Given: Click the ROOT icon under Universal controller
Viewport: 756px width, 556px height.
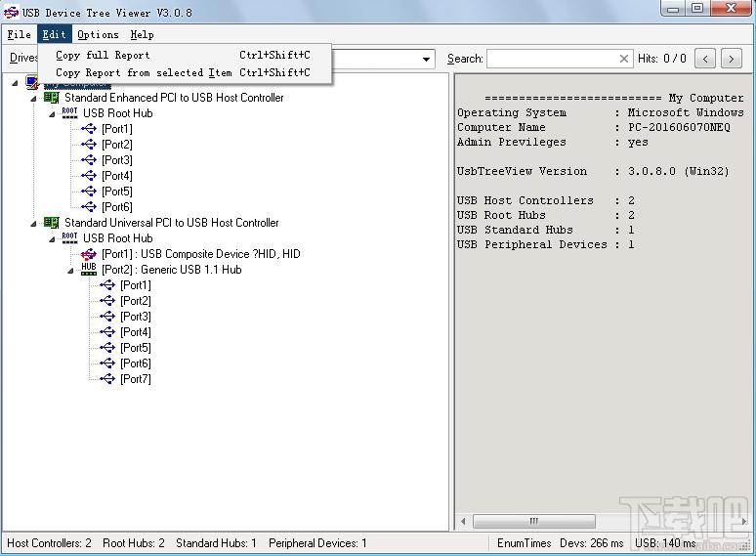Looking at the screenshot, I should [69, 237].
